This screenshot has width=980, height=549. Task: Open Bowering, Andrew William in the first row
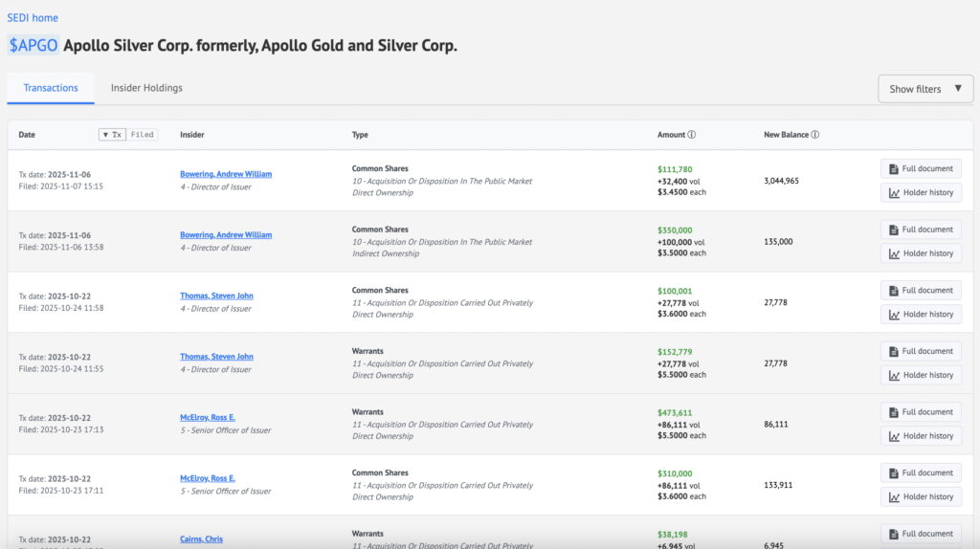[226, 174]
